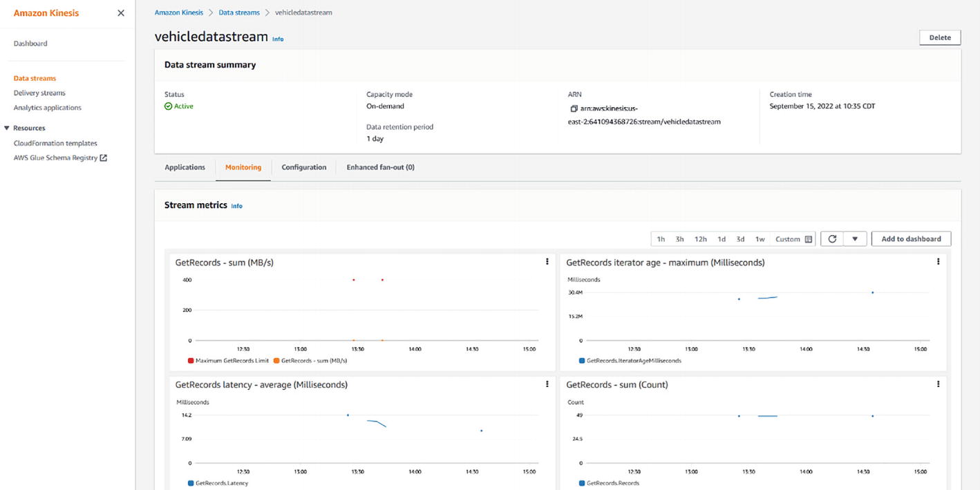Expand the refresh interval dropdown arrow

(x=855, y=239)
